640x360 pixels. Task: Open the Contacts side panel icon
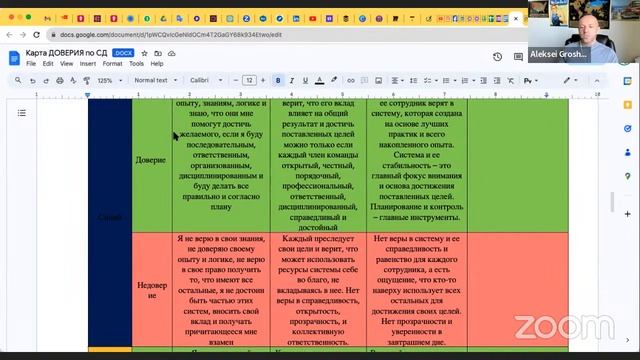pyautogui.click(x=628, y=153)
